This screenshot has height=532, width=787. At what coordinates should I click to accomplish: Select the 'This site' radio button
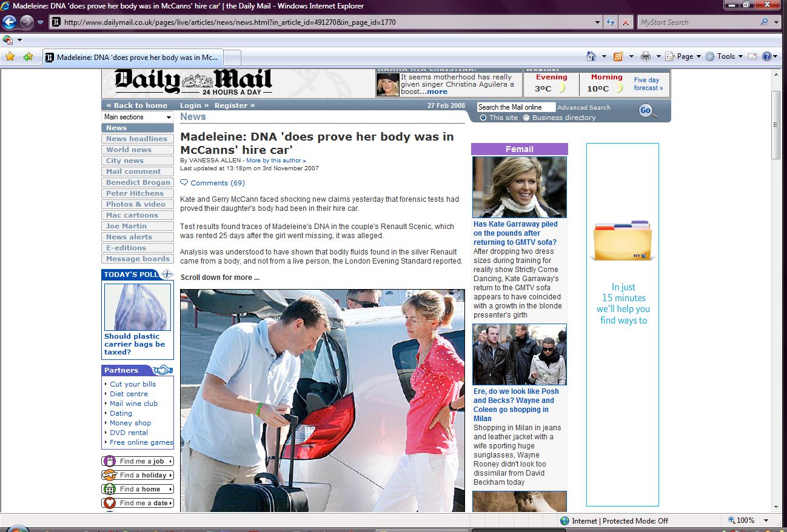(x=483, y=118)
